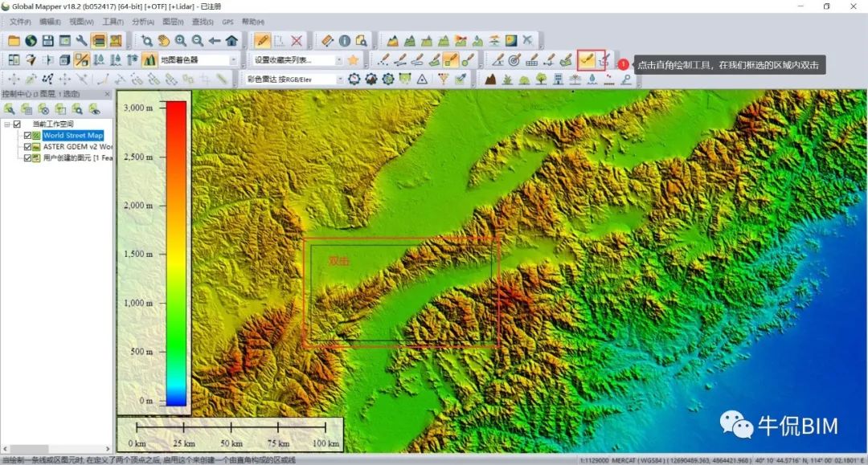The width and height of the screenshot is (868, 465).
Task: Toggle the Control Center layers icon
Action: coord(99,40)
